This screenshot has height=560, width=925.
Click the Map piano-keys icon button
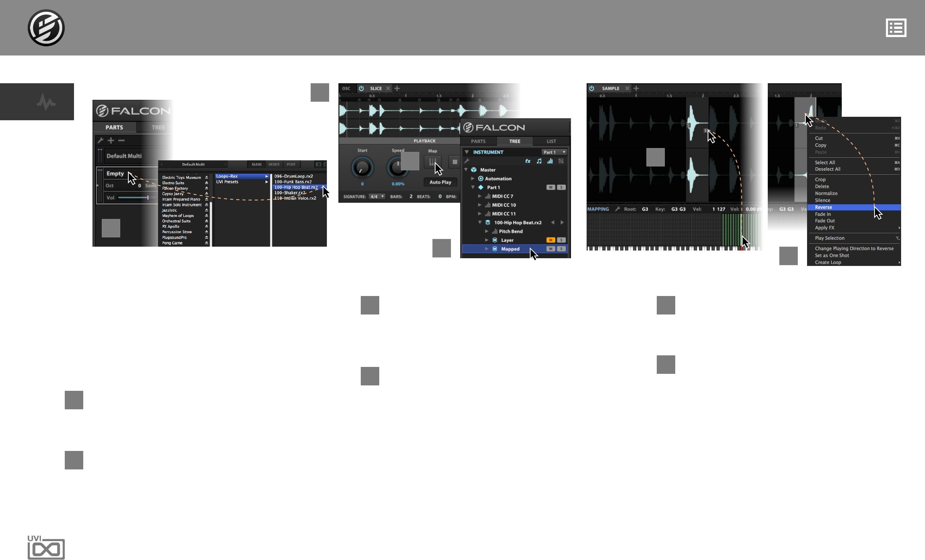point(432,162)
